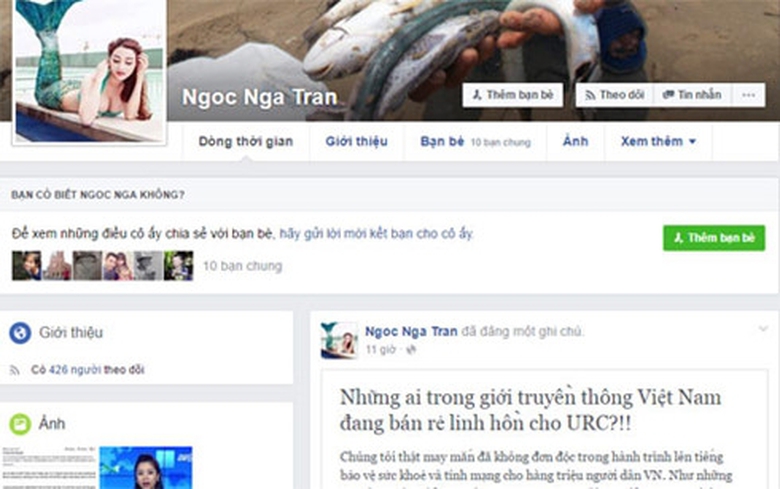The height and width of the screenshot is (489, 780).
Task: Open the Tin nhắn message button
Action: tap(692, 95)
